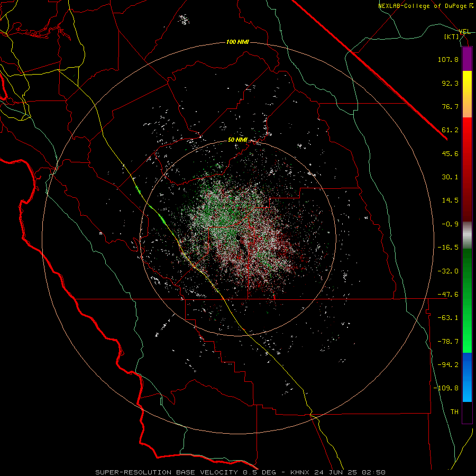Click the 45.6 scale value

pos(450,153)
